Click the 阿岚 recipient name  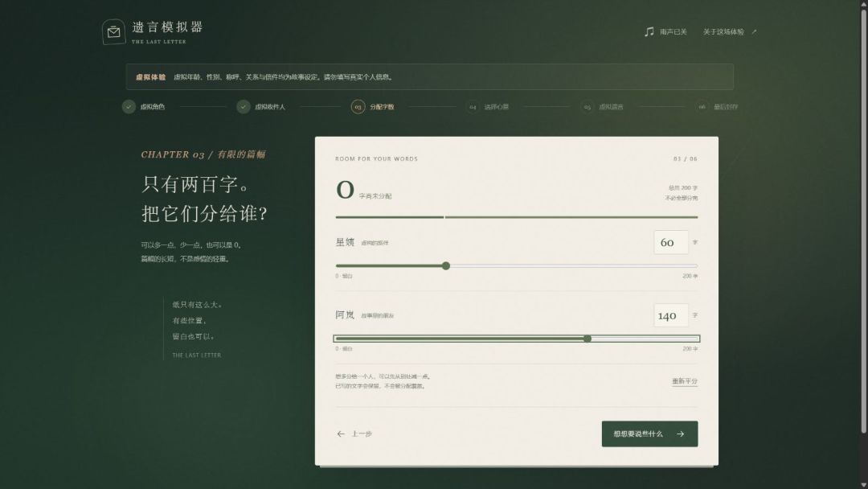point(345,314)
